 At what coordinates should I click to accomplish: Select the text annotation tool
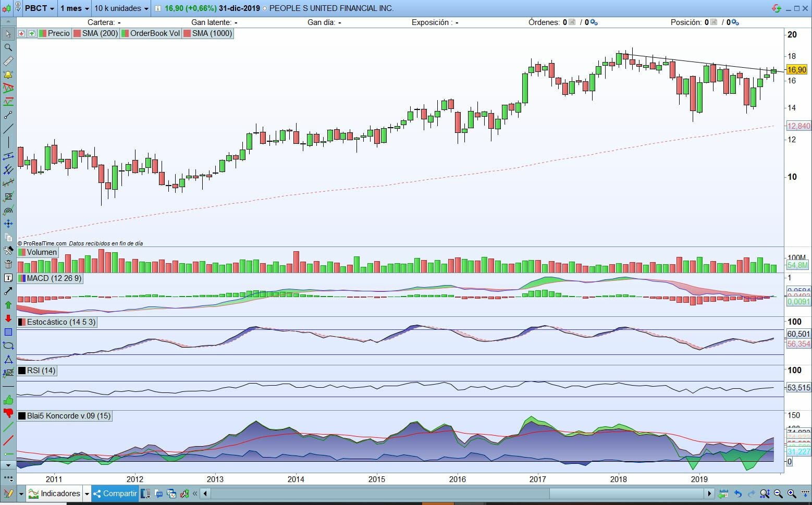tap(8, 278)
